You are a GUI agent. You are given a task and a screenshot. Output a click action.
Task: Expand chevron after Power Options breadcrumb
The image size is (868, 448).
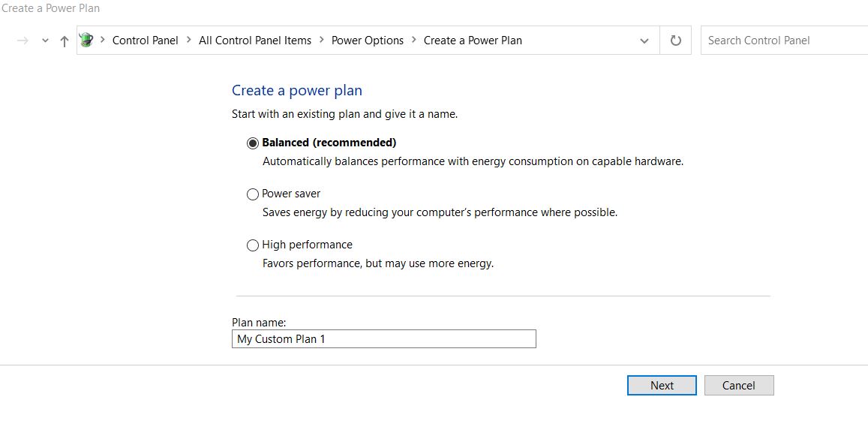point(413,40)
